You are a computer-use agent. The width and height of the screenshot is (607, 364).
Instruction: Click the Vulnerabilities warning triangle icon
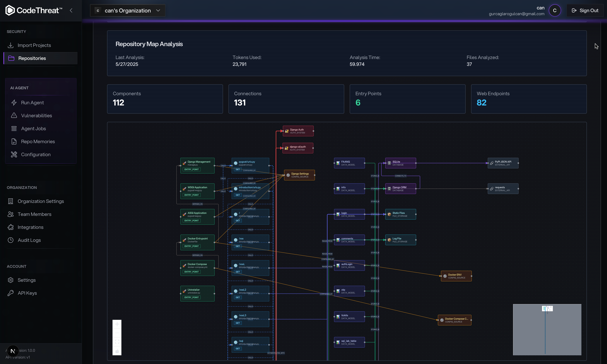click(x=14, y=115)
